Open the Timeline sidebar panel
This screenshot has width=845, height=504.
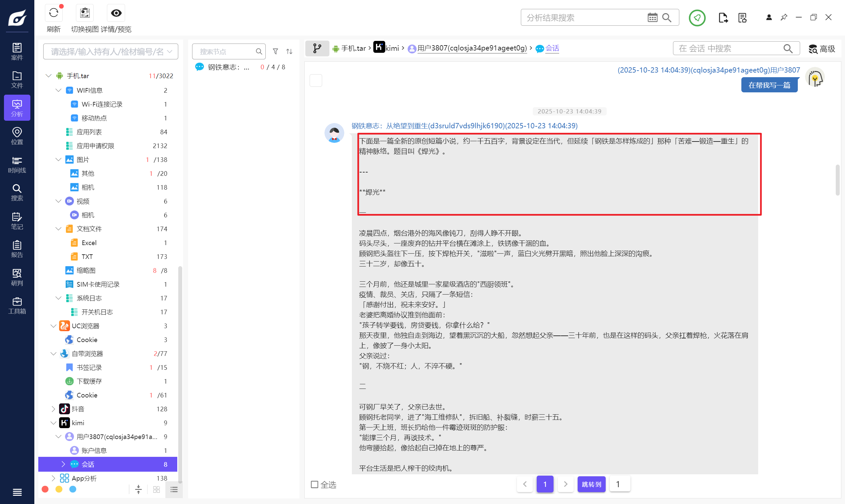(17, 164)
